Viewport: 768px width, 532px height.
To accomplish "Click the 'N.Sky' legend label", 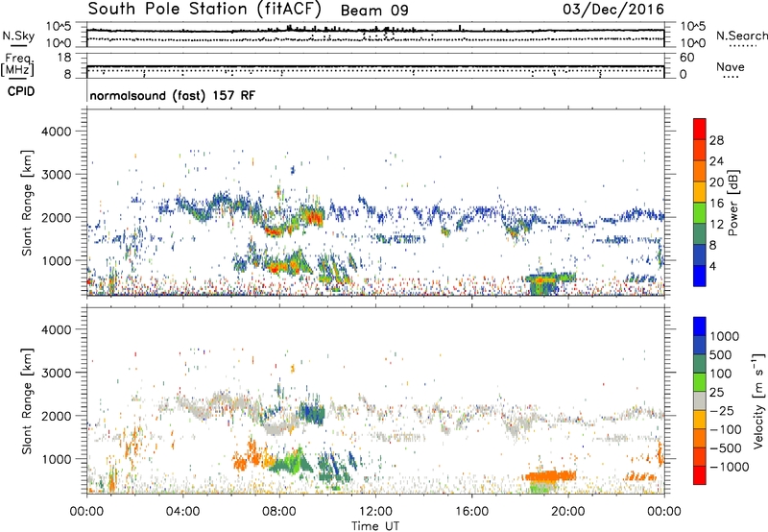I will coord(18,36).
